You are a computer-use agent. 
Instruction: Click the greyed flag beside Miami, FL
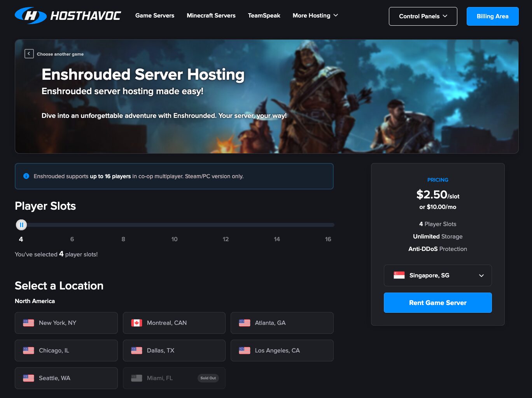pos(136,378)
